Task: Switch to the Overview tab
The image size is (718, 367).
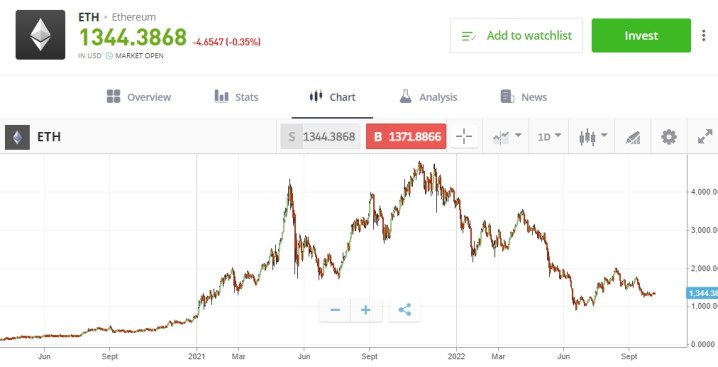Action: (x=139, y=97)
